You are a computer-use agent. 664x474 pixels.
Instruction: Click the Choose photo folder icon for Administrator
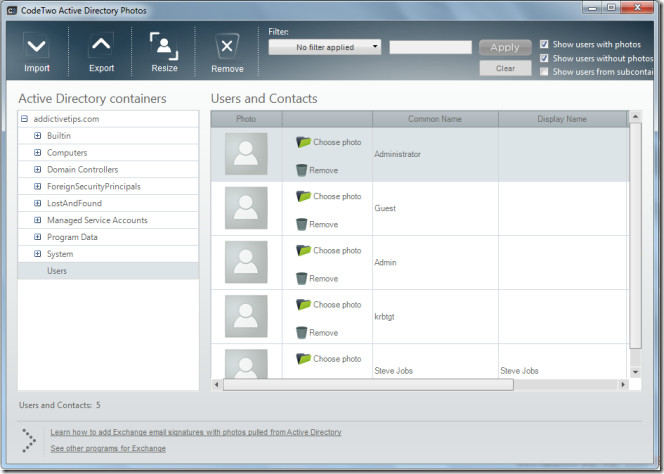point(303,142)
